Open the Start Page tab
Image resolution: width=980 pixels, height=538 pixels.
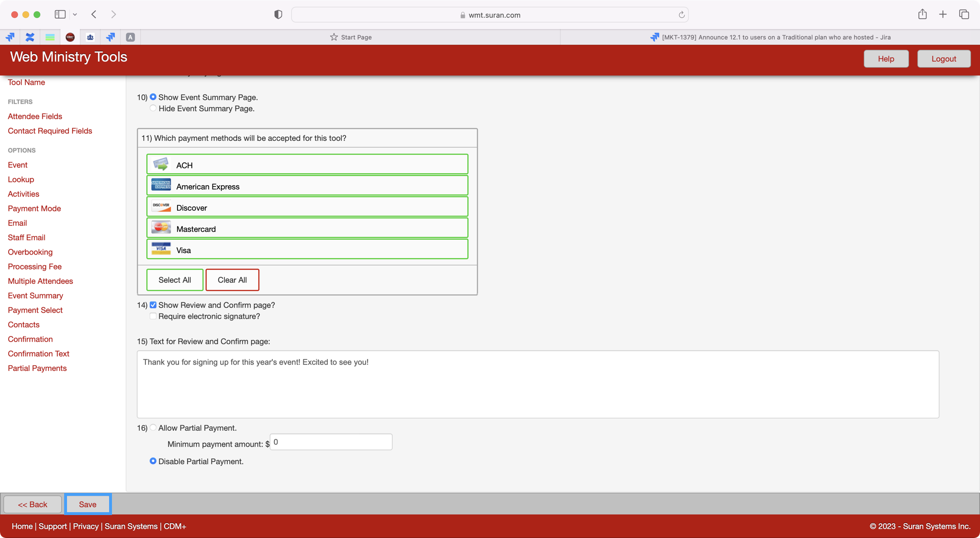(x=350, y=37)
